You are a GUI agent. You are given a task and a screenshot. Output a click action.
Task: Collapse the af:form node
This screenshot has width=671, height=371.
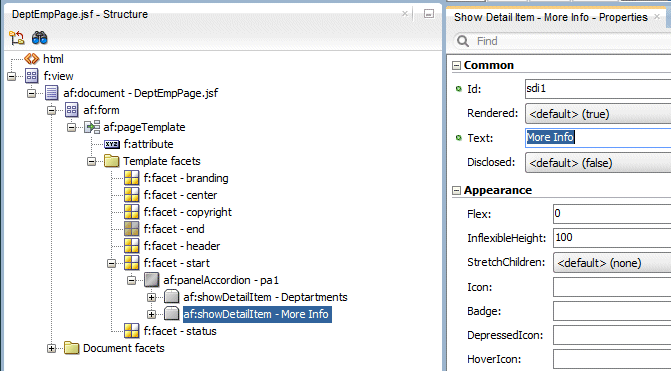point(51,110)
